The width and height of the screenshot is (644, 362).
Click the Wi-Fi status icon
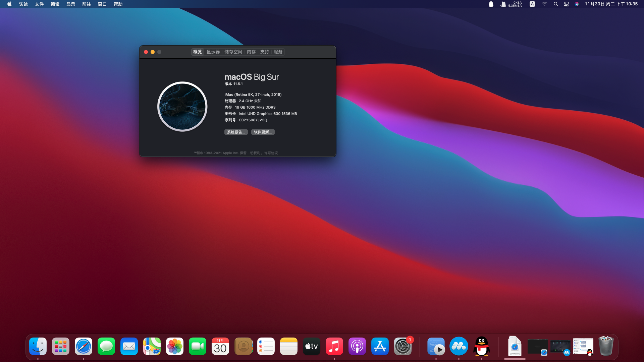pos(545,4)
